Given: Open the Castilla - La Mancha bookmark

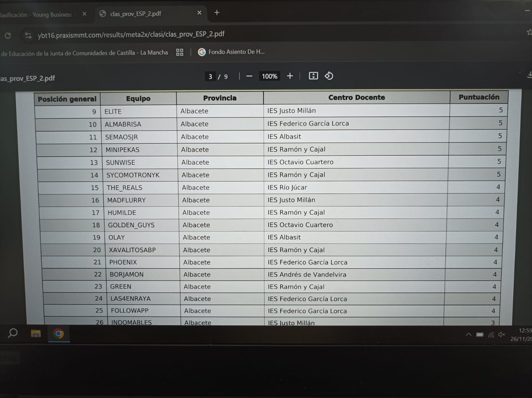Looking at the screenshot, I should tap(84, 52).
